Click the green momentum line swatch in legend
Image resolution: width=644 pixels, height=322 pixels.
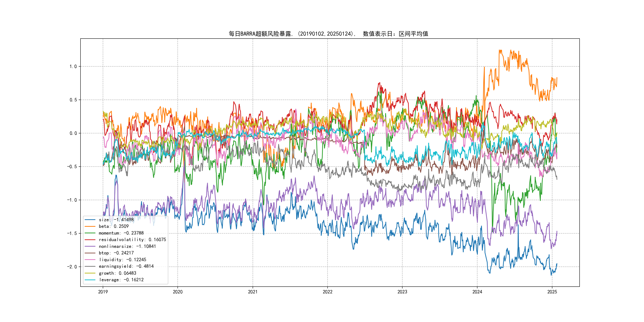tap(90, 233)
